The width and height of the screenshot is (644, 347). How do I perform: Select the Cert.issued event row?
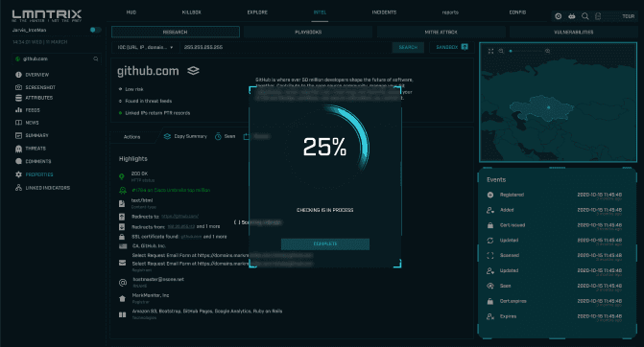click(555, 225)
